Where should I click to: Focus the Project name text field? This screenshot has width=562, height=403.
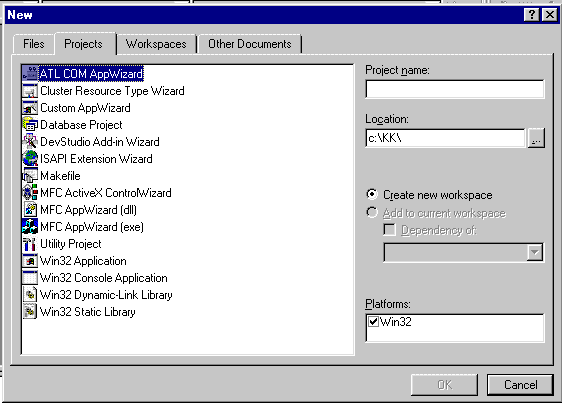pyautogui.click(x=455, y=89)
